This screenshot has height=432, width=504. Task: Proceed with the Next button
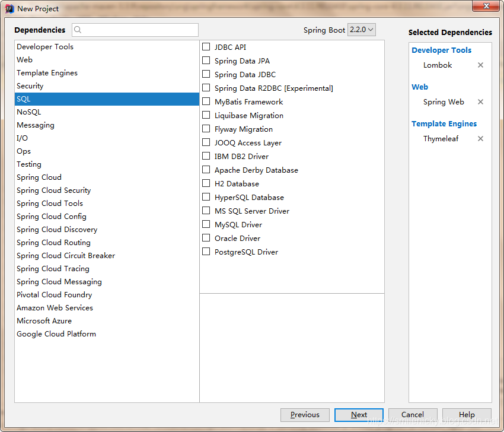point(359,415)
